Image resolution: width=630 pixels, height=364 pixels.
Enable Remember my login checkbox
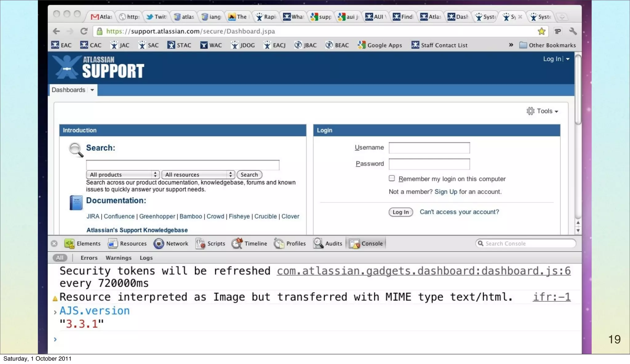point(392,178)
